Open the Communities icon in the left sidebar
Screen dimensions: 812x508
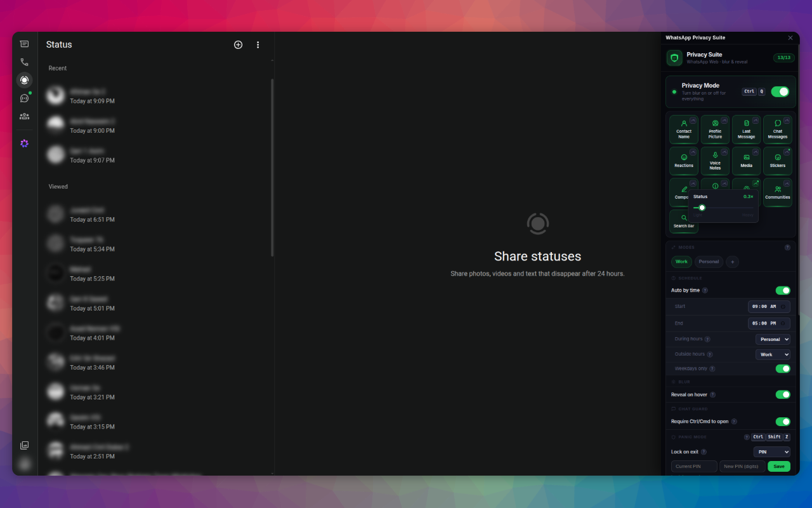coord(24,116)
